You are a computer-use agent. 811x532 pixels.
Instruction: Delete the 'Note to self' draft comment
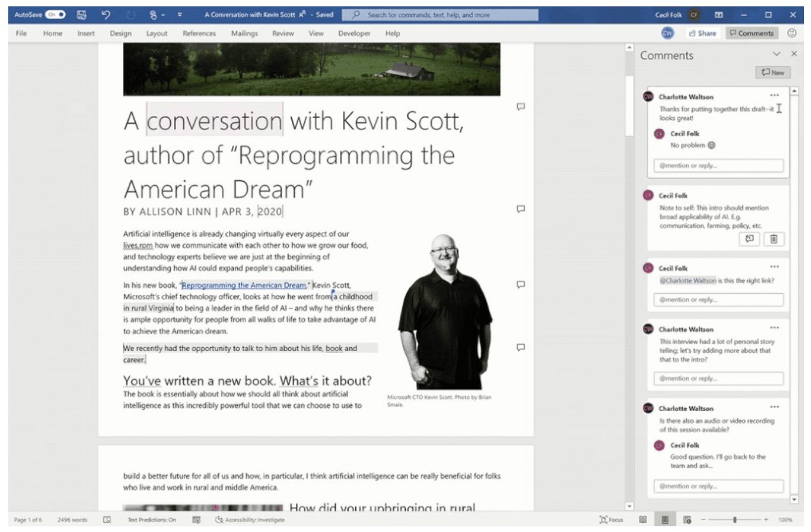click(x=774, y=240)
